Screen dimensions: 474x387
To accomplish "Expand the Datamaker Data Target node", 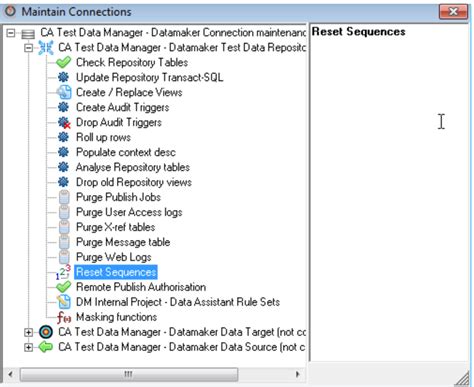I will coord(29,332).
